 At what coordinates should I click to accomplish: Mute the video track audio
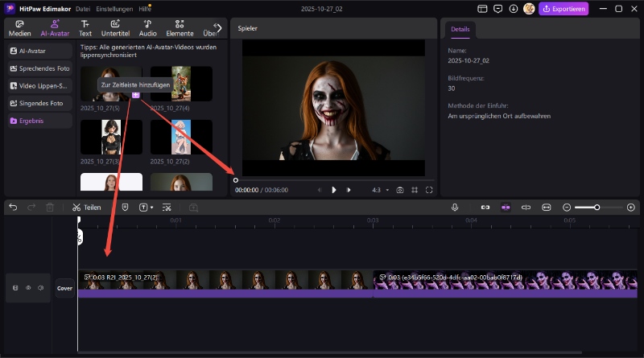41,288
